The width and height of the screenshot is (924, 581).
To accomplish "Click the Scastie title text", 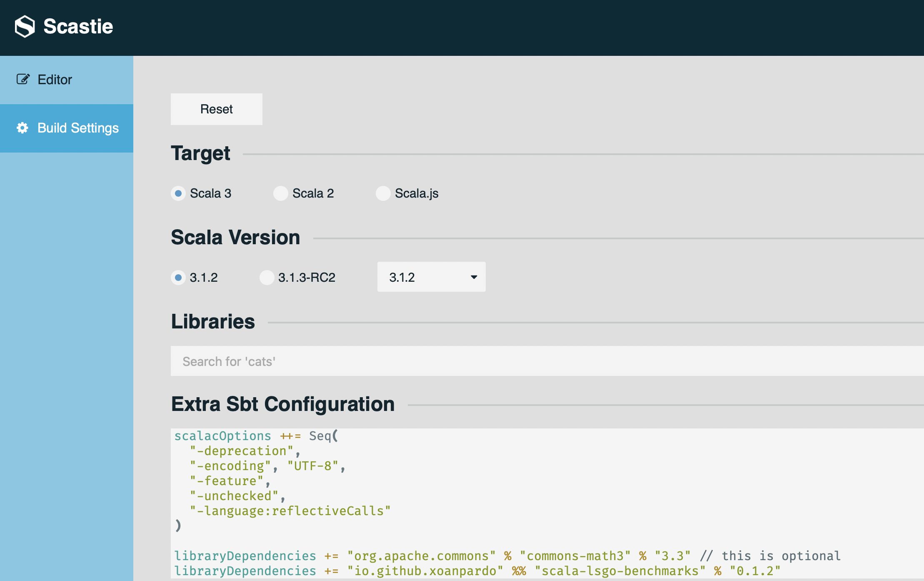I will tap(78, 26).
